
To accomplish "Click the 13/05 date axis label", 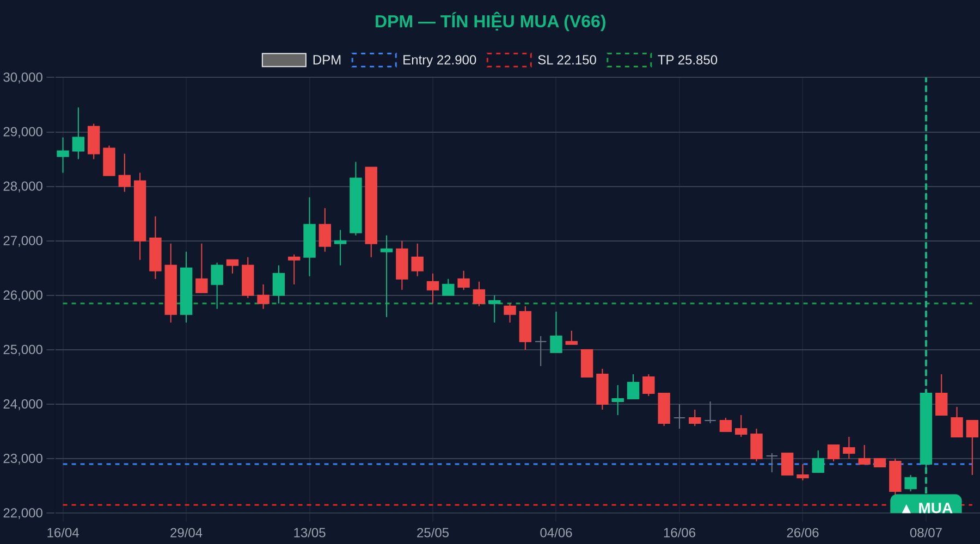I will [x=309, y=533].
